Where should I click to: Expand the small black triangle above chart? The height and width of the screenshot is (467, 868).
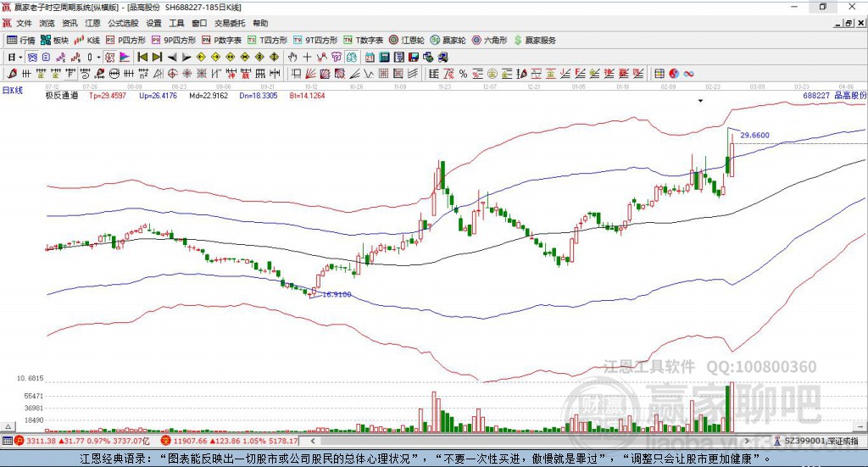coord(700,101)
